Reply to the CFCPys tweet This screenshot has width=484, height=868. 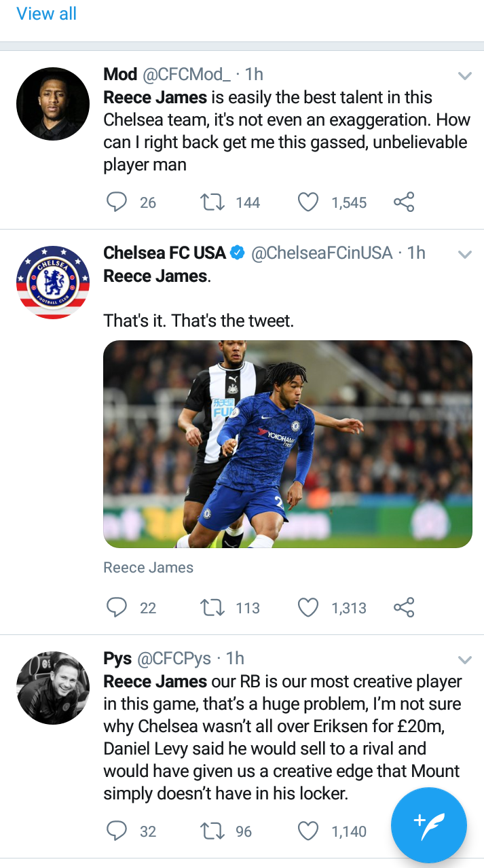[117, 831]
